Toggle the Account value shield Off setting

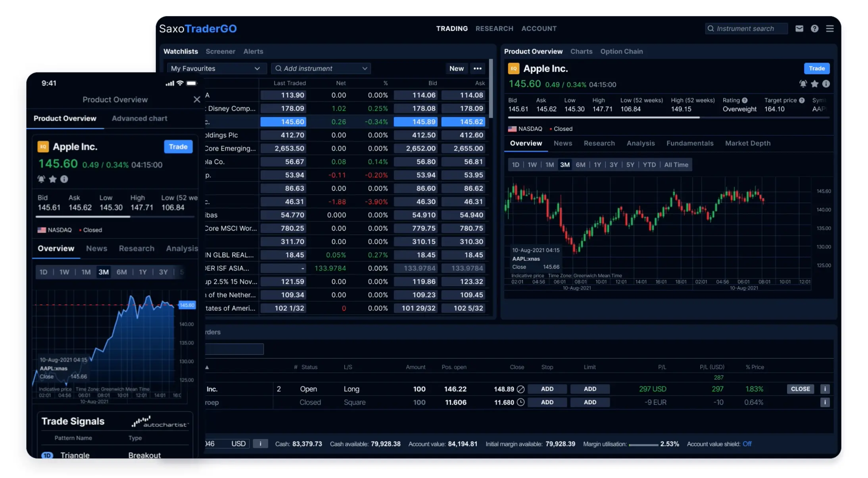(747, 444)
